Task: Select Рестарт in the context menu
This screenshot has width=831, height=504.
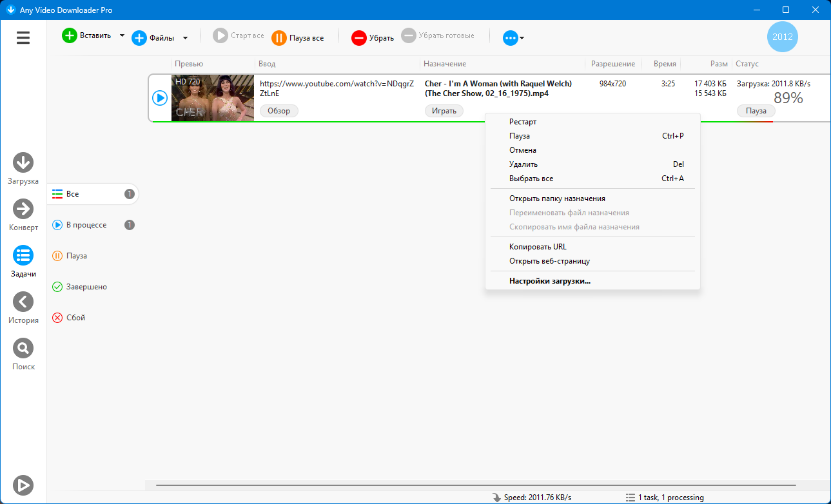Action: [x=522, y=122]
